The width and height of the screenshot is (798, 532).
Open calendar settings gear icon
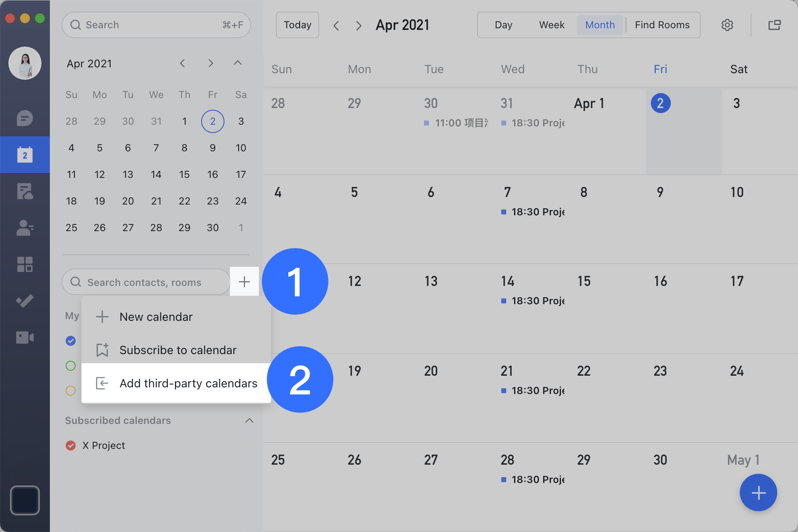pos(727,25)
